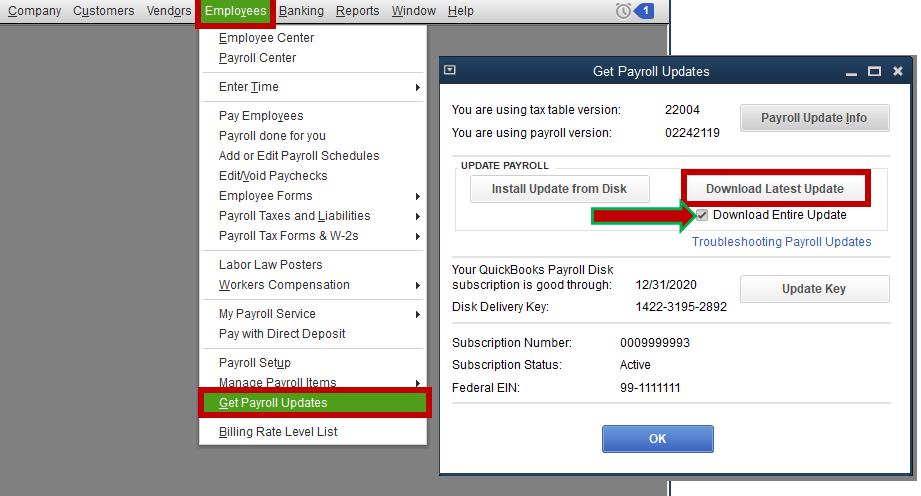This screenshot has height=496, width=921.
Task: Click Disk Delivery Key value 1422-3195-2892
Action: [x=681, y=307]
